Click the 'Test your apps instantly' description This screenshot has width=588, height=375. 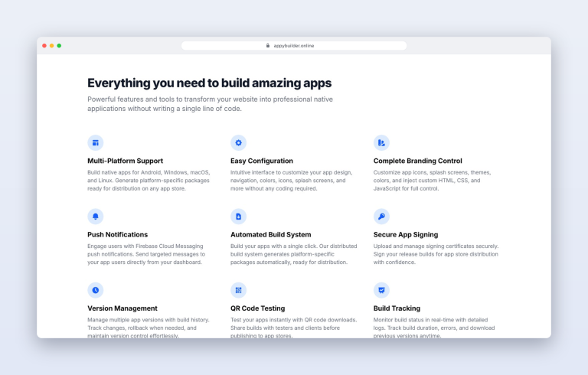click(294, 328)
